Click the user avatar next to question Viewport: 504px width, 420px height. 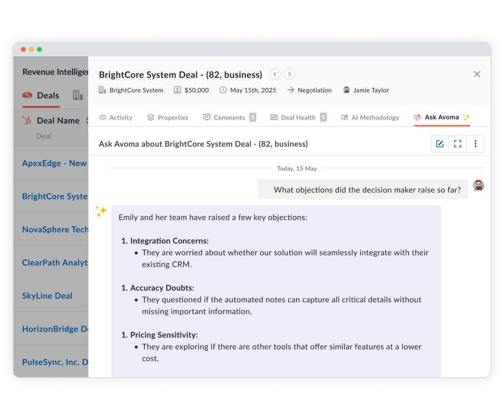[478, 185]
